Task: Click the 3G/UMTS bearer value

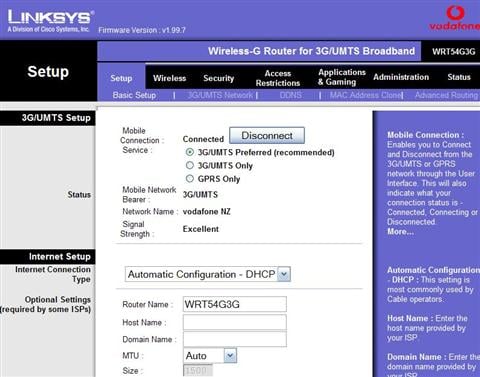Action: click(200, 195)
